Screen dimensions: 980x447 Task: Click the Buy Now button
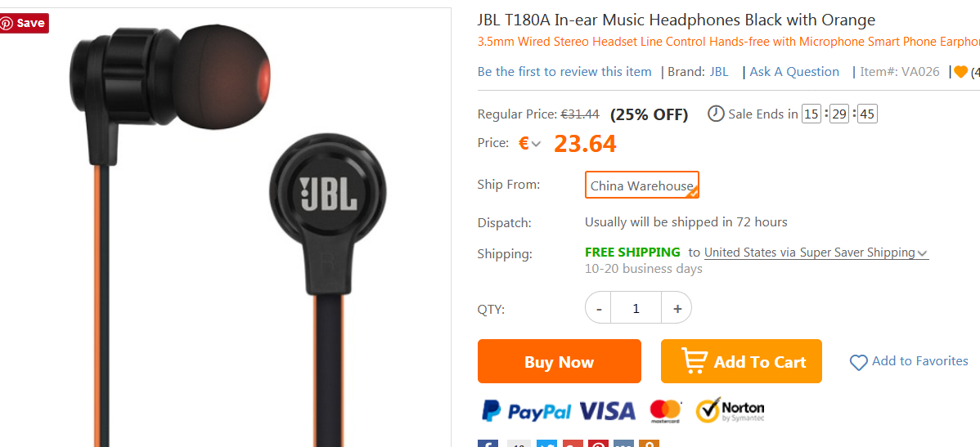[x=560, y=361]
